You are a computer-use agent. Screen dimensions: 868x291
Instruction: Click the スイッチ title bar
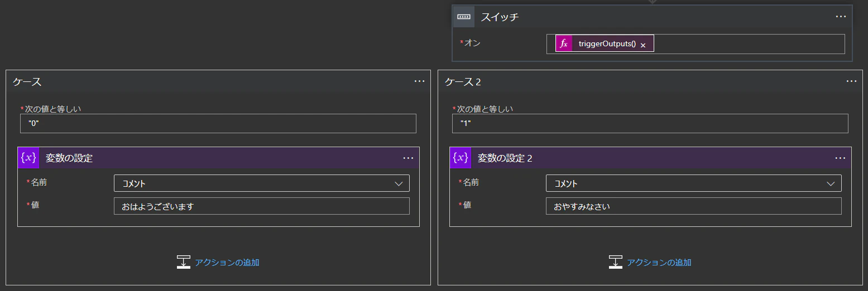[x=653, y=17]
